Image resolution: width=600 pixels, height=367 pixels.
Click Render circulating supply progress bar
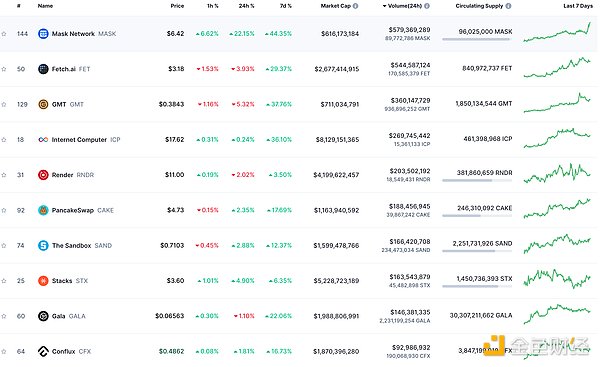click(x=477, y=180)
